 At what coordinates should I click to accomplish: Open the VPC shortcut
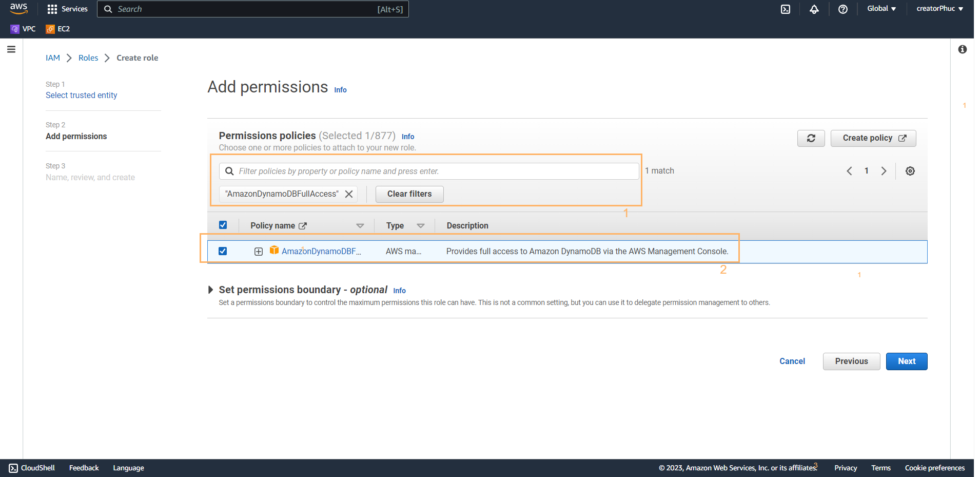click(x=23, y=29)
